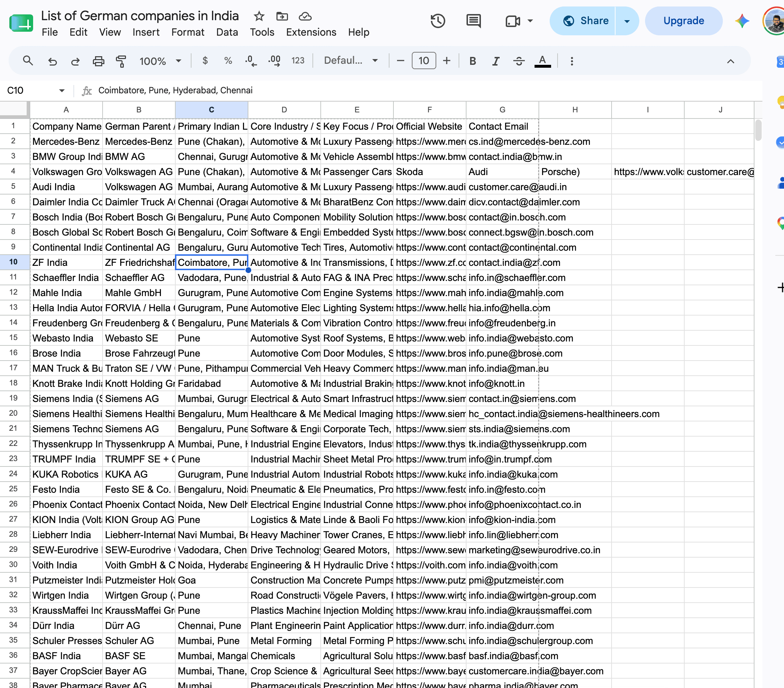This screenshot has height=688, width=784.
Task: Select the 'Contact Email' header cell
Action: 503,126
